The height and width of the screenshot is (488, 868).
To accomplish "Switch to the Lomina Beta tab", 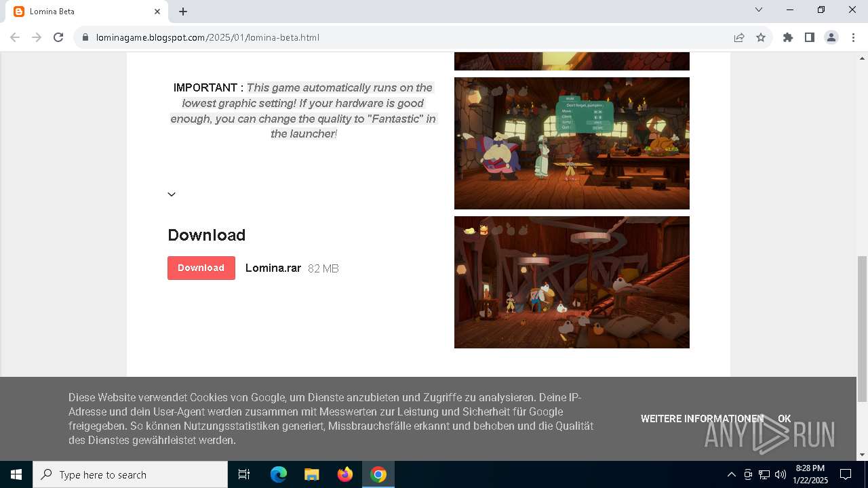I will [x=87, y=12].
